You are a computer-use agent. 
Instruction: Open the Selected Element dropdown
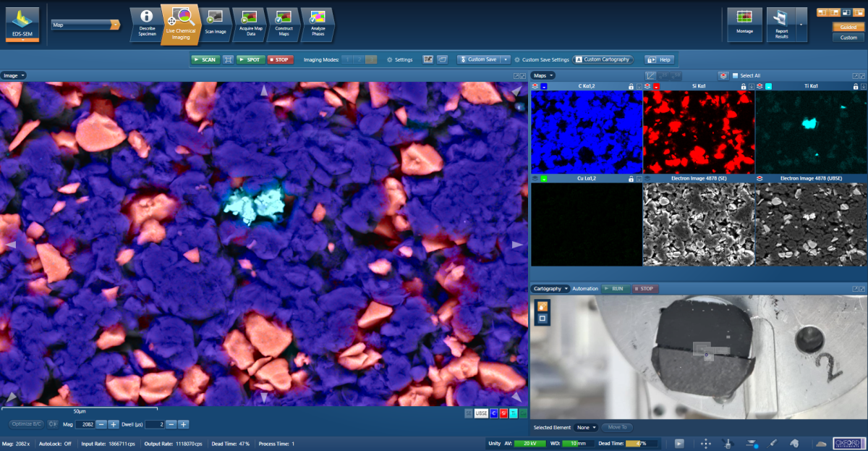tap(586, 427)
